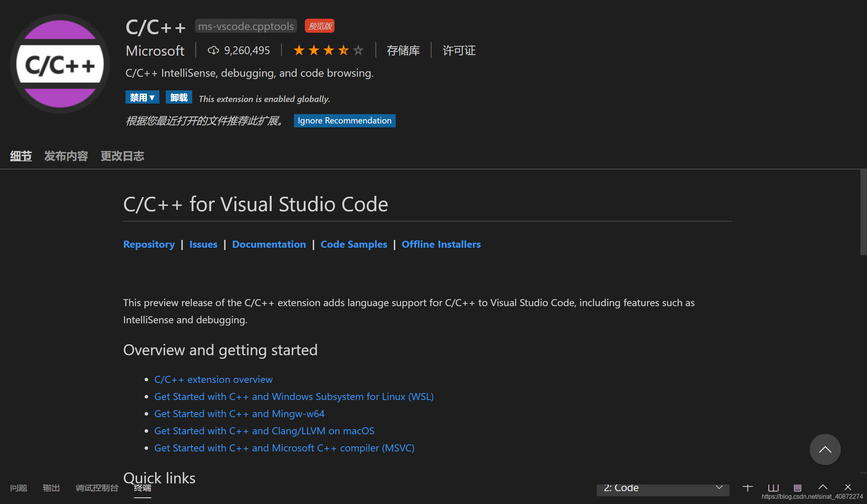Open the Issues link

pyautogui.click(x=203, y=244)
